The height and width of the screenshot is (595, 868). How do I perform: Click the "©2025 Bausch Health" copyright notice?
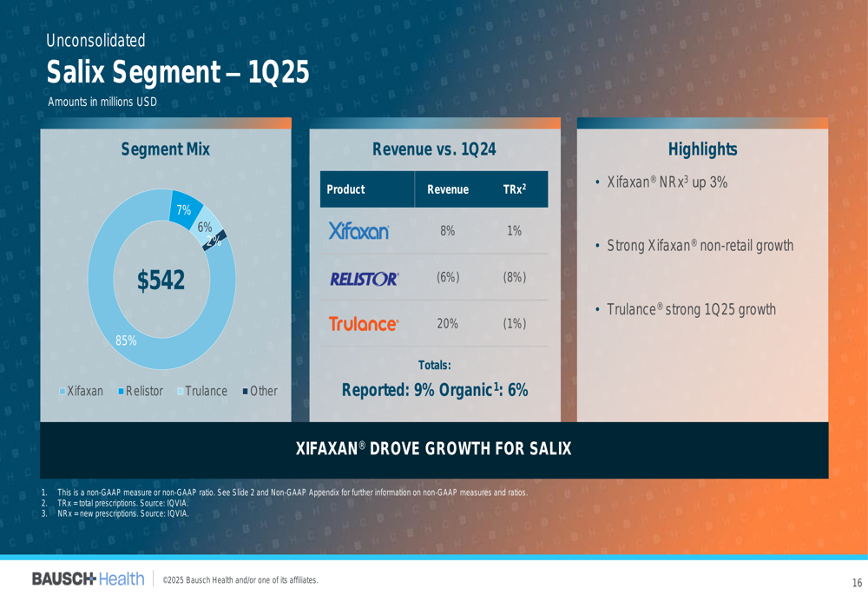click(240, 580)
